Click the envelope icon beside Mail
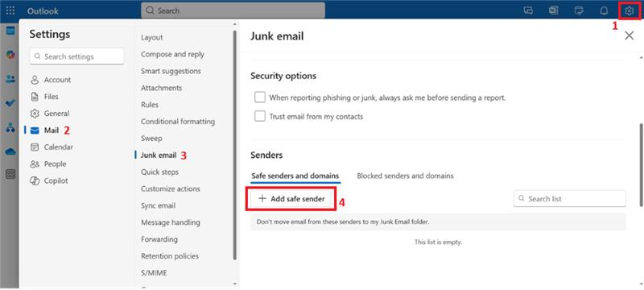Screen dimensions: 644x290 (x=35, y=130)
